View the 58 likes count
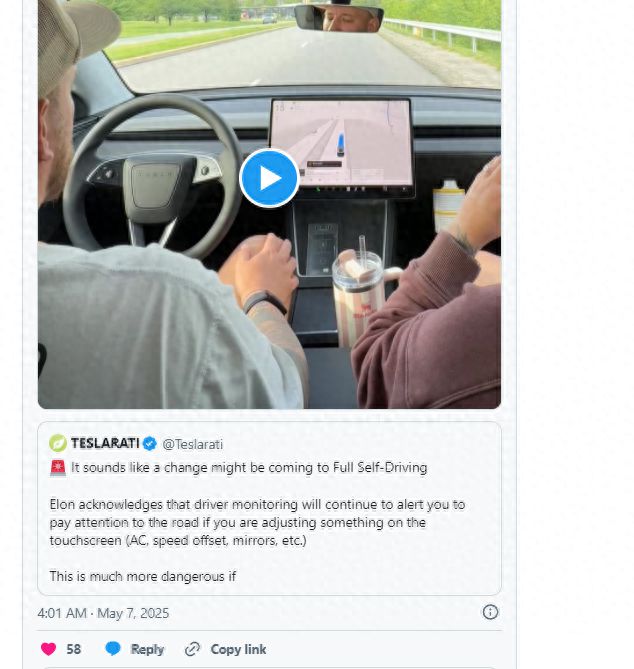The image size is (634, 669). 73,649
